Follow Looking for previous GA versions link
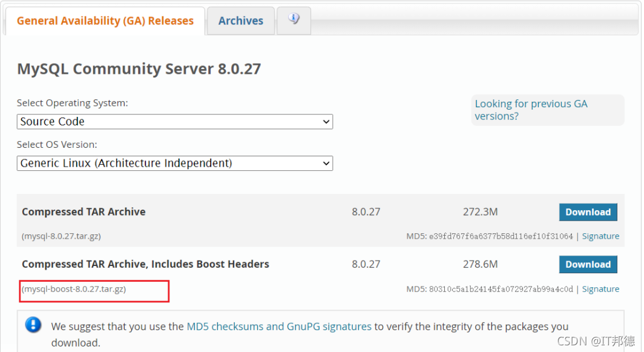This screenshot has height=352, width=644. 531,110
